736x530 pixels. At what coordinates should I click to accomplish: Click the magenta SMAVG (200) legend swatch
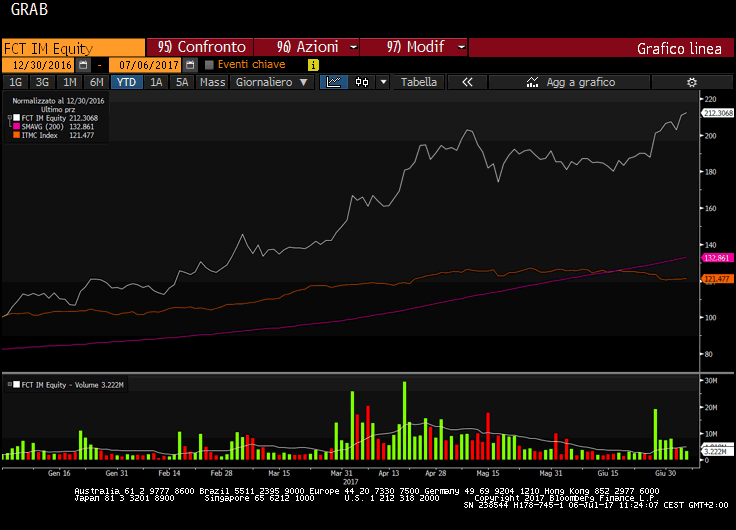click(x=14, y=127)
